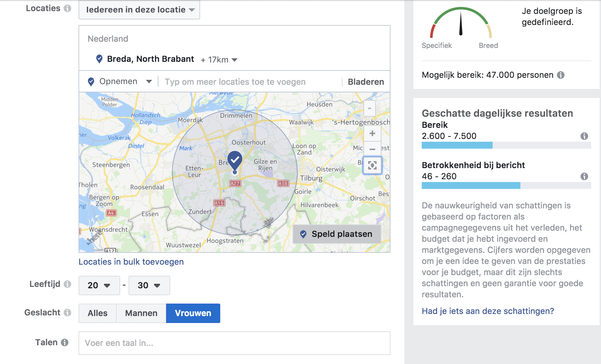This screenshot has height=364, width=601.
Task: Open Had je iets aan deze schattingen link
Action: 488,311
